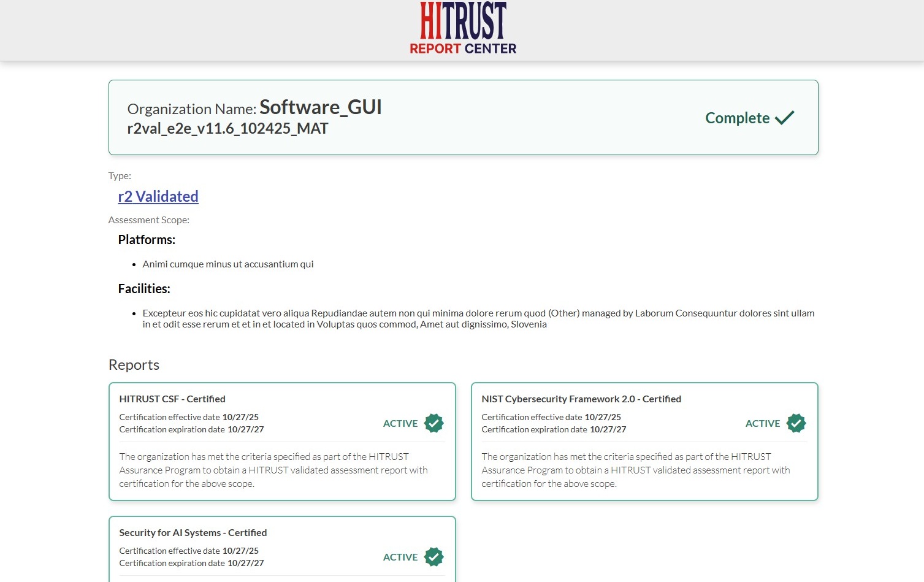Click the Facilities heading

[144, 289]
